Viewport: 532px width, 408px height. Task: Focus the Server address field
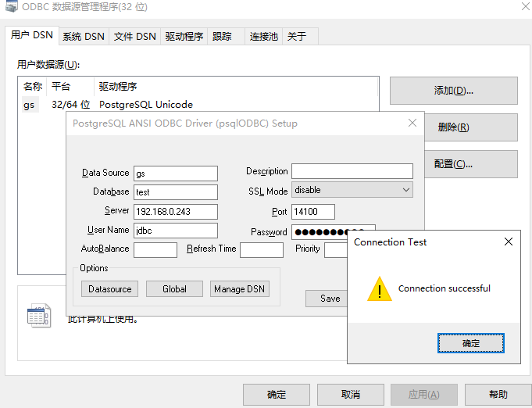(175, 212)
